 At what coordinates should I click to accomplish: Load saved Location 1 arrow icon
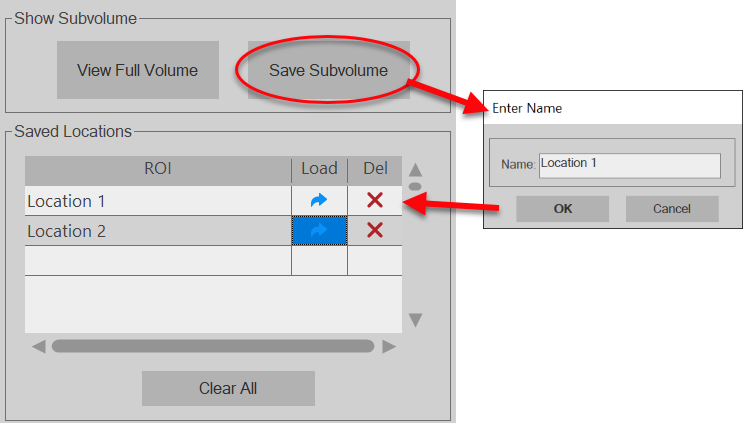pos(319,201)
